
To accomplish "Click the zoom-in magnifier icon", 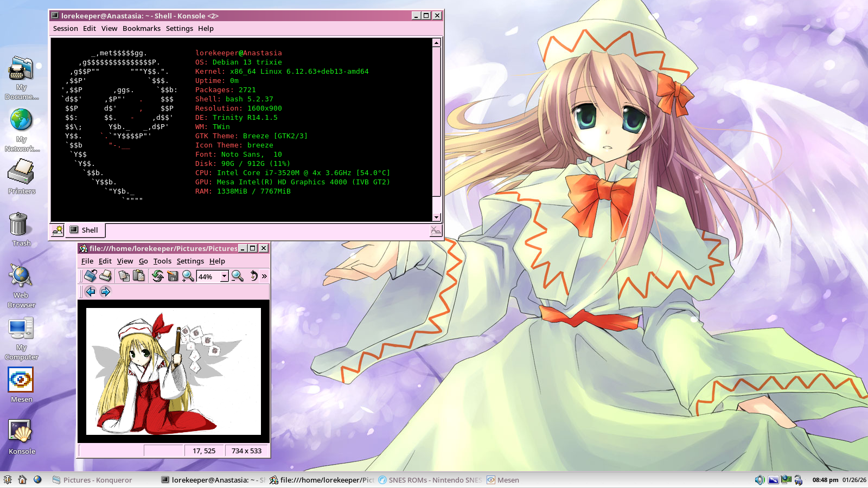I will coord(188,276).
